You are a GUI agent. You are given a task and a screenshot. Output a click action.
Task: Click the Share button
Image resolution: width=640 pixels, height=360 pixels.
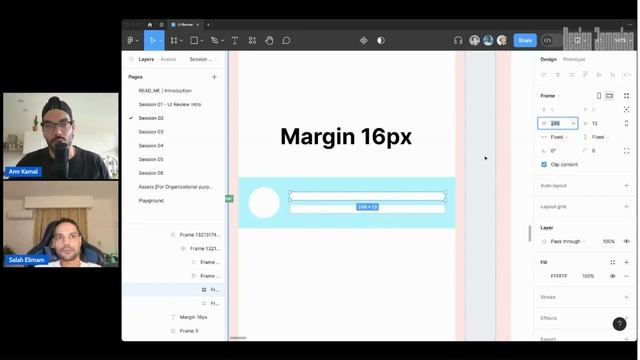point(525,40)
